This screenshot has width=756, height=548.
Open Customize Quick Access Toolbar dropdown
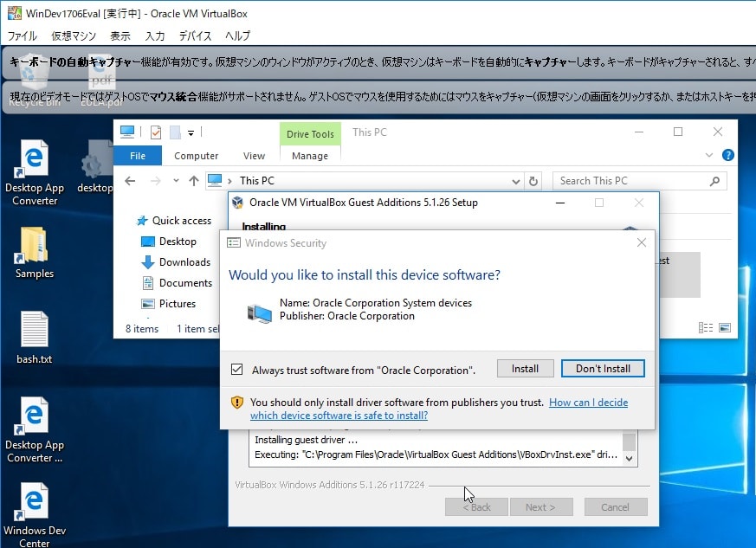pos(191,132)
